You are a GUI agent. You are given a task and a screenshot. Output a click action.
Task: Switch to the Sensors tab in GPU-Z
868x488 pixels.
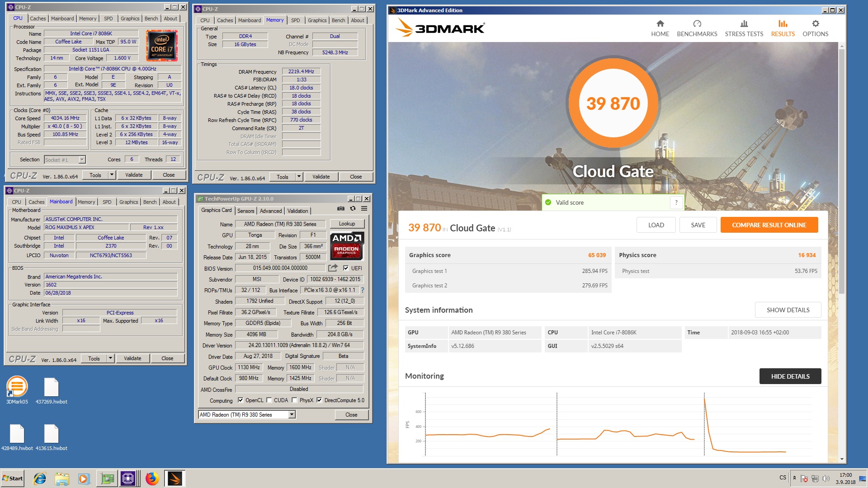click(x=245, y=211)
